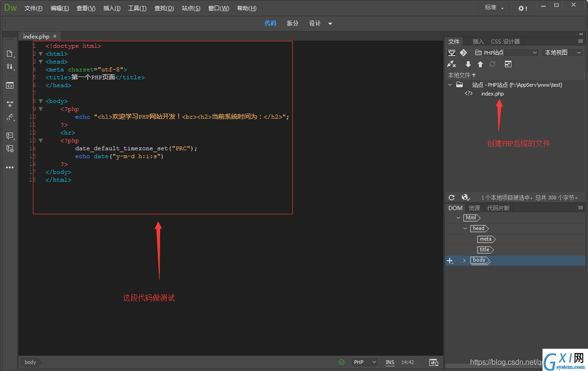This screenshot has width=588, height=371.
Task: Click the FTP server view icon
Action: click(452, 52)
